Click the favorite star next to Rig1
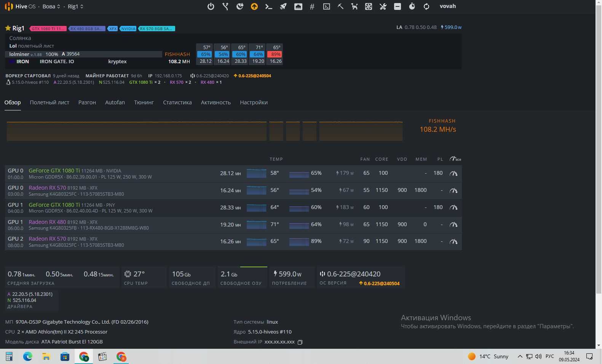 (x=8, y=28)
